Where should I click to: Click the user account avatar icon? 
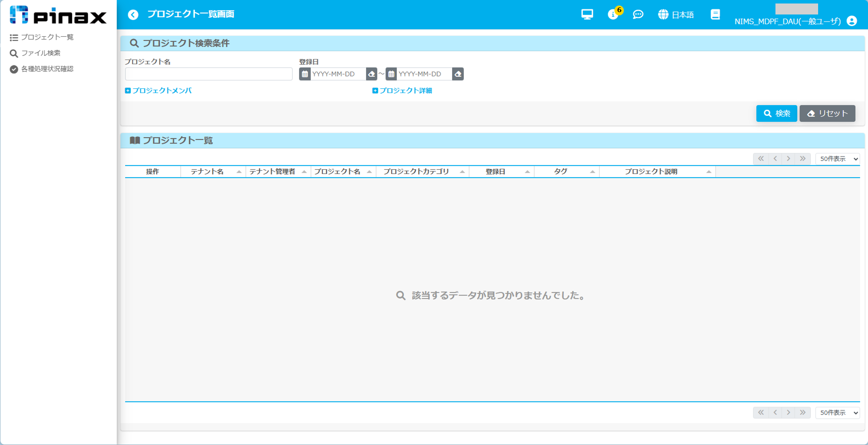851,21
